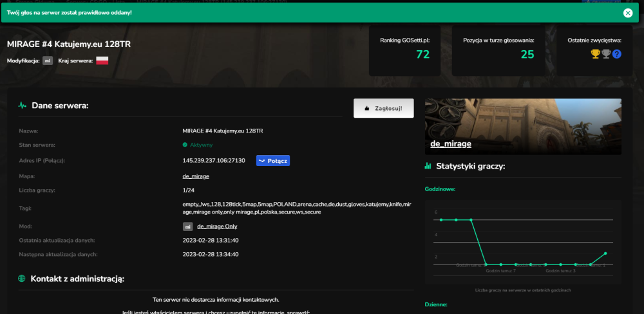Click the Dzienne daily stats label
The height and width of the screenshot is (314, 644).
point(436,304)
